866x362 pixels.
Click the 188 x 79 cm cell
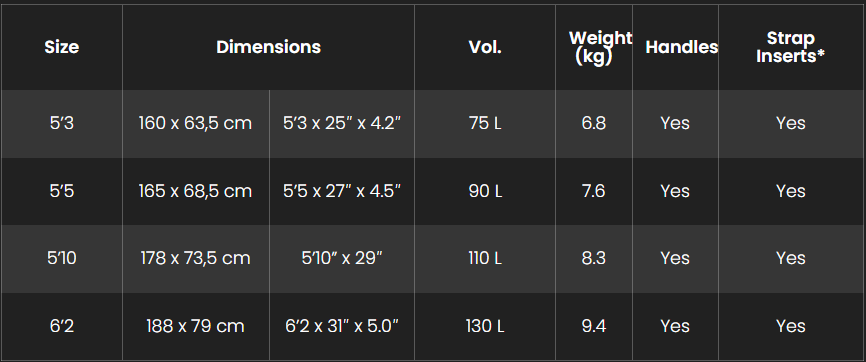196,327
